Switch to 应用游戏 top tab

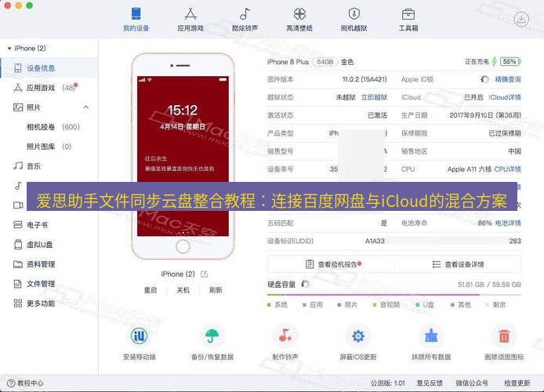pyautogui.click(x=190, y=20)
